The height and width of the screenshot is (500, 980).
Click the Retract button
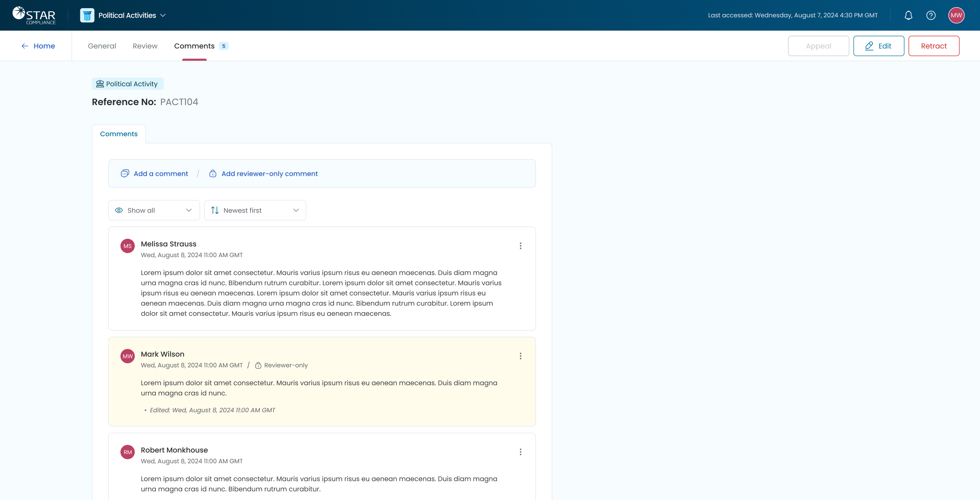tap(934, 46)
